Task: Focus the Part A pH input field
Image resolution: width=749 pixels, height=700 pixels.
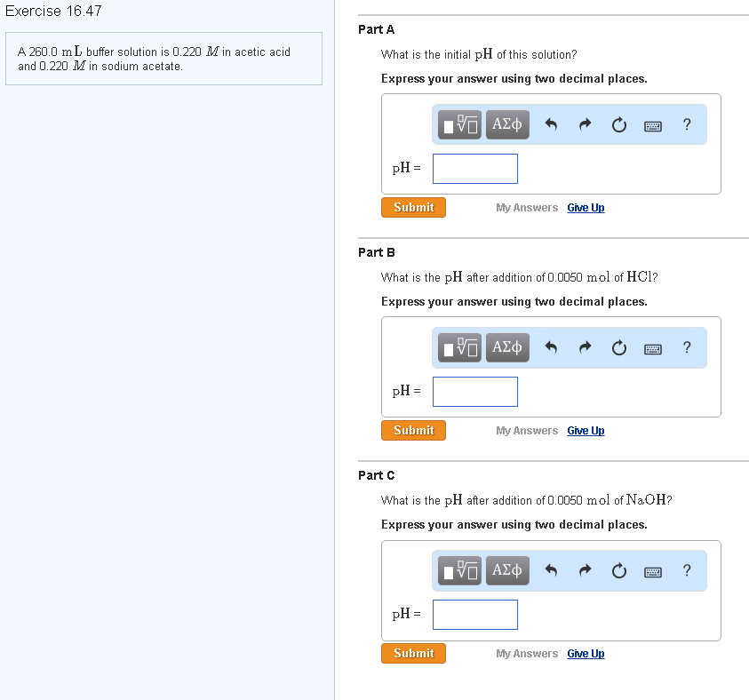Action: pos(475,169)
